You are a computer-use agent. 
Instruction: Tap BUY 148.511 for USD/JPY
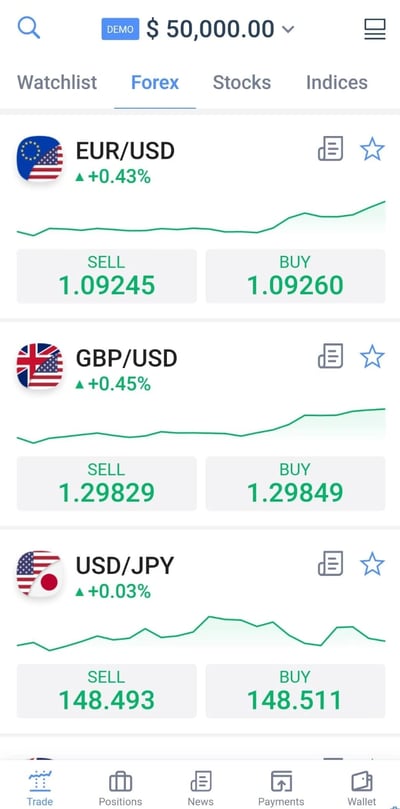pos(295,690)
